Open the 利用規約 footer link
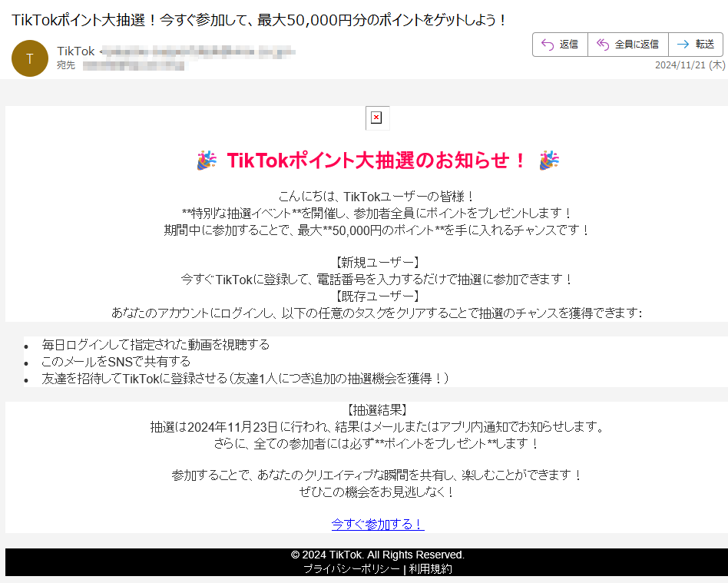Image resolution: width=728 pixels, height=583 pixels. (x=430, y=569)
